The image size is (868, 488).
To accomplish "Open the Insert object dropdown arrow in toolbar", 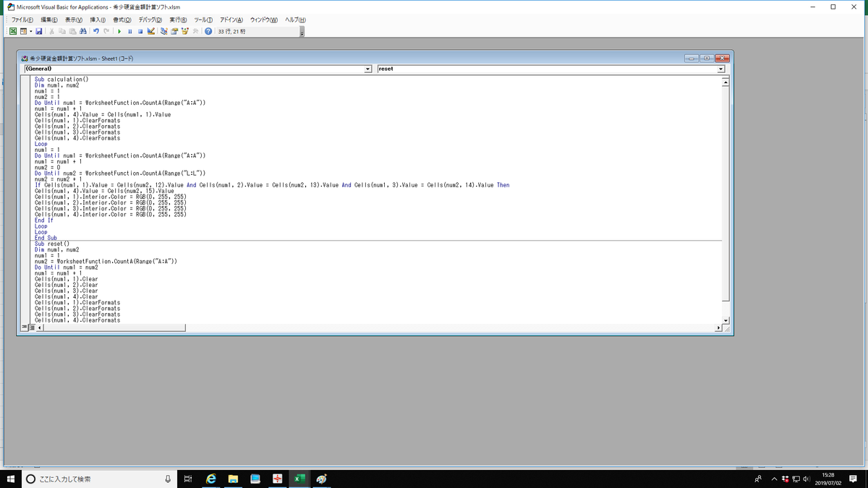I will pos(30,31).
